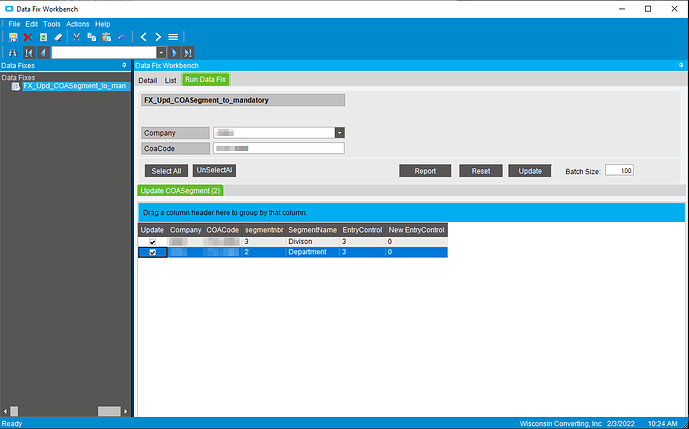This screenshot has width=689, height=429.
Task: Sort by the New EntryControl column header
Action: tap(416, 230)
